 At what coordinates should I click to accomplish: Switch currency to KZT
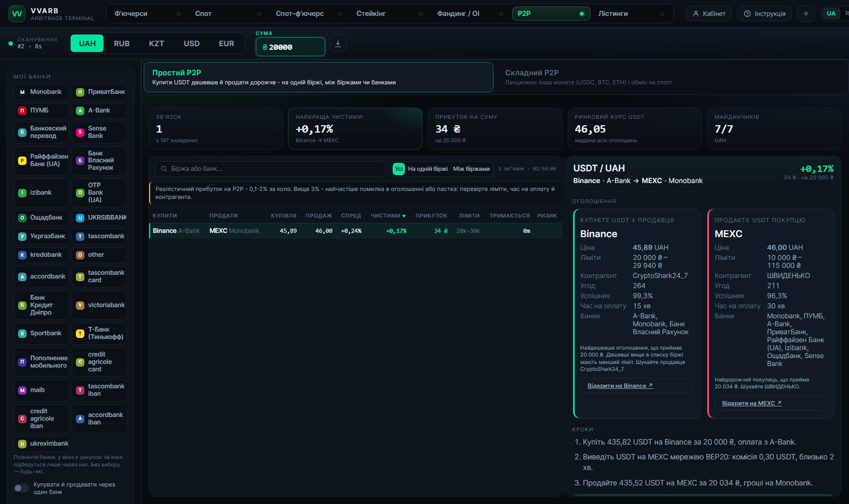click(157, 44)
